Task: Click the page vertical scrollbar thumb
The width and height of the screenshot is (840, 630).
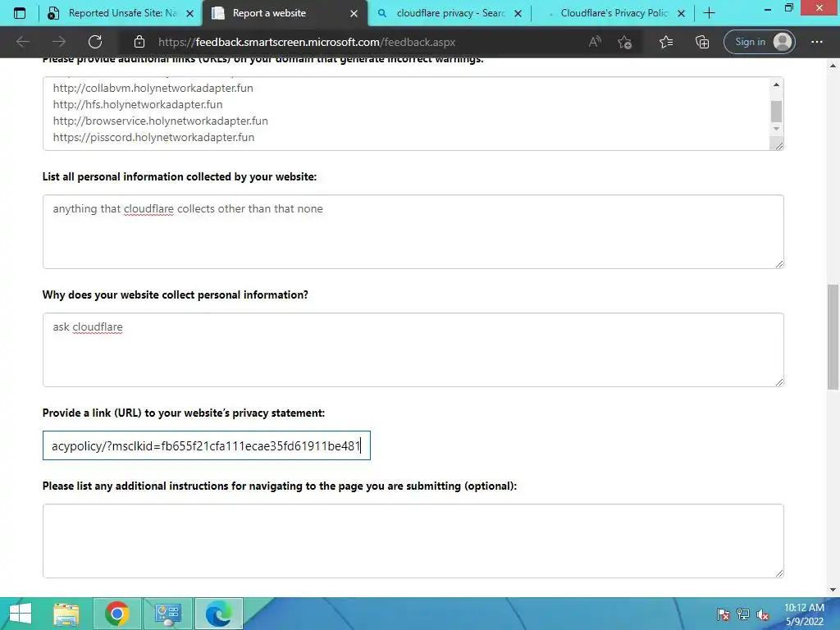Action: 833,337
